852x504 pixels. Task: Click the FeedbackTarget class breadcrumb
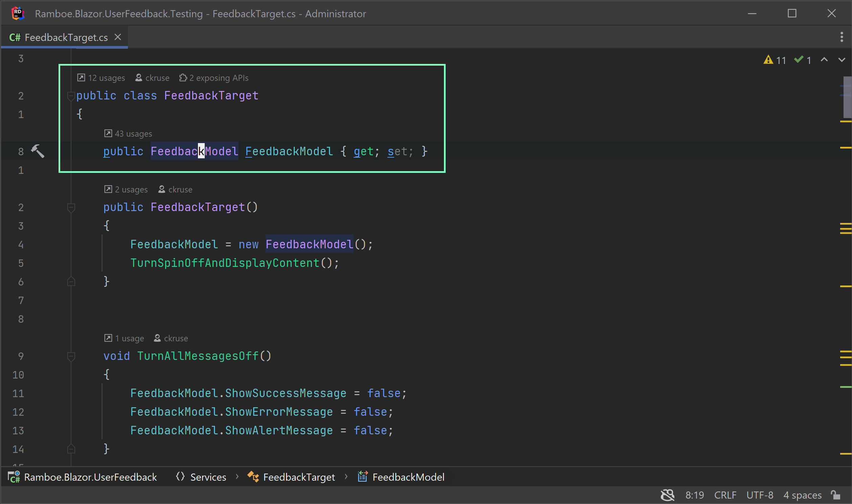(x=299, y=477)
